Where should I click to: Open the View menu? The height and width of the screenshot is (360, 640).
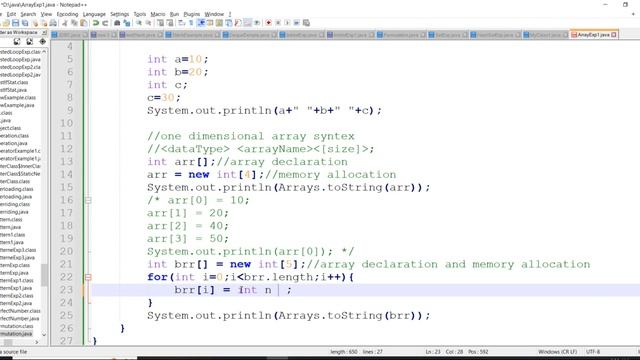[46, 14]
